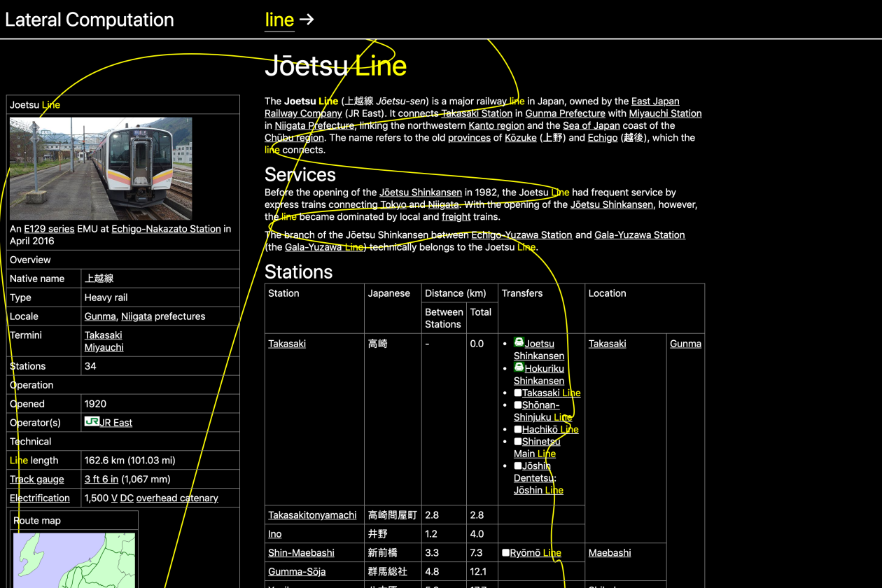Open the East Japan Railway Company link

point(472,107)
